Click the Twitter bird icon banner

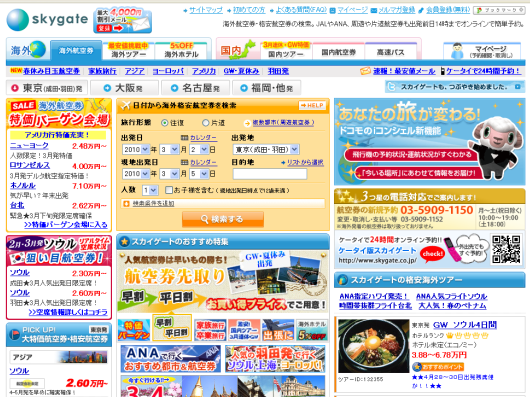455,87
